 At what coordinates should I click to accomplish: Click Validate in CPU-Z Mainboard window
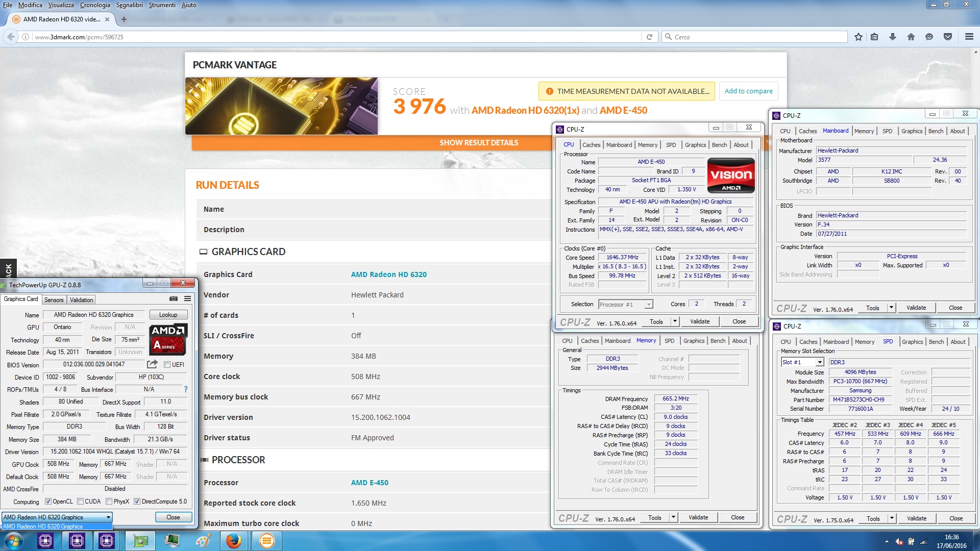tap(916, 308)
